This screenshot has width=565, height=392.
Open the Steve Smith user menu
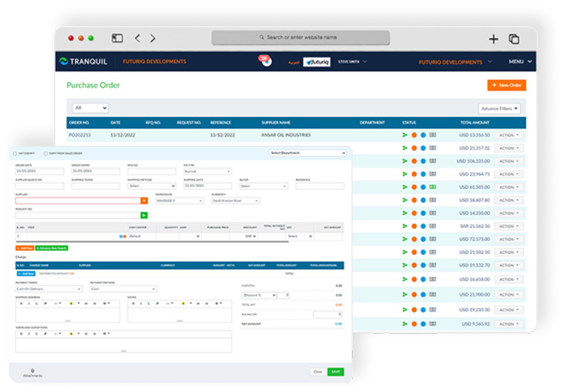point(352,61)
